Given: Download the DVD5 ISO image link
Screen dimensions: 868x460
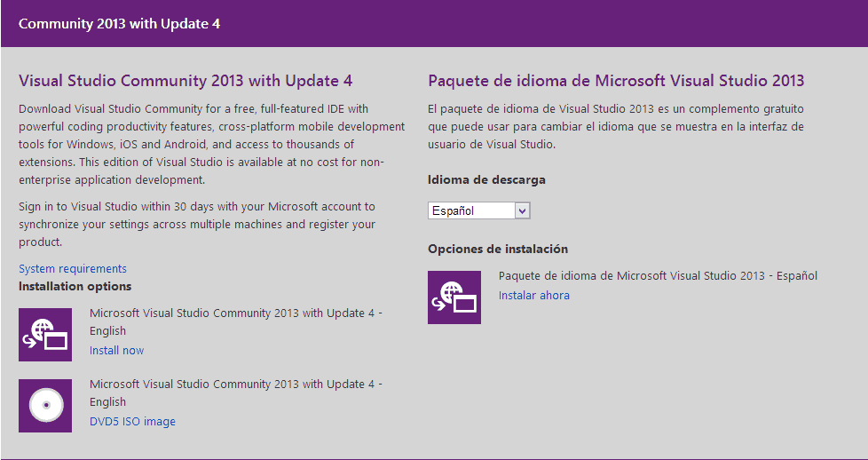Looking at the screenshot, I should click(x=132, y=422).
